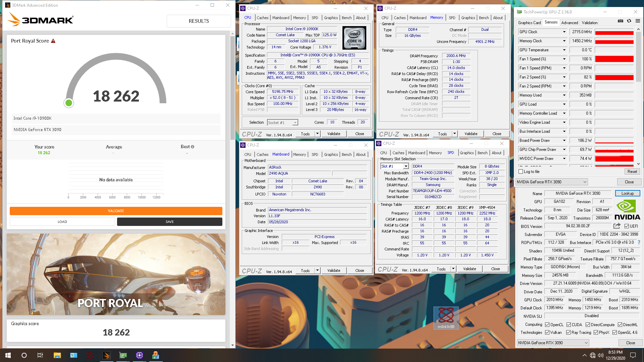Viewport: 644px width, 362px height.
Task: Switch to Graphics Card tab in GPU-Z
Action: (529, 22)
